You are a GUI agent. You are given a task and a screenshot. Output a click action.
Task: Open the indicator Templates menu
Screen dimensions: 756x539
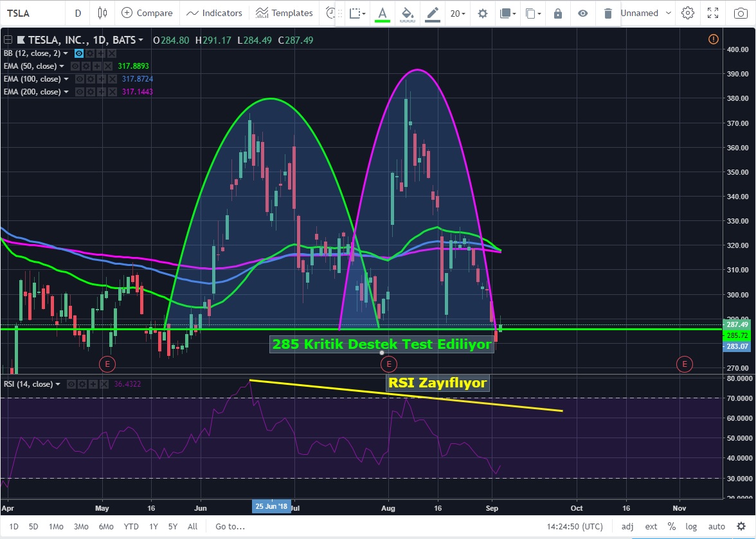tap(284, 13)
